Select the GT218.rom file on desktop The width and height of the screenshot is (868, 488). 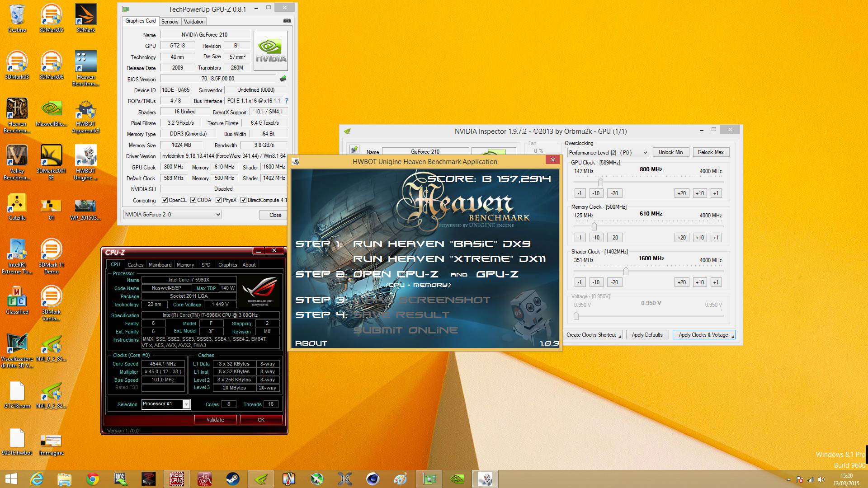pos(17,395)
